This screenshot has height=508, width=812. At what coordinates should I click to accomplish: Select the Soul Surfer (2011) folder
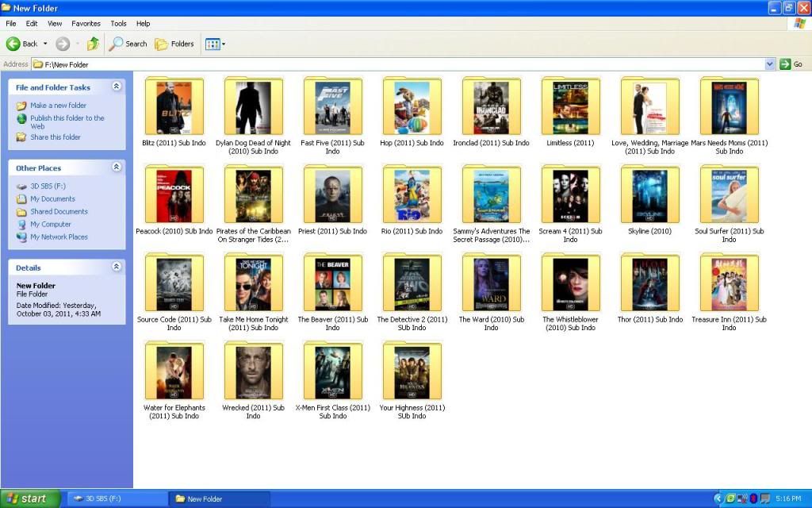(730, 204)
